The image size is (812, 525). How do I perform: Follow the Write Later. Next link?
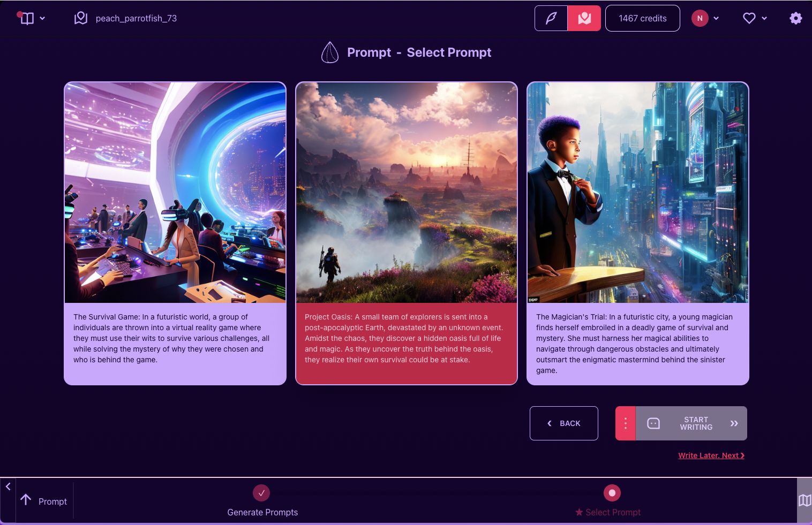pyautogui.click(x=711, y=455)
